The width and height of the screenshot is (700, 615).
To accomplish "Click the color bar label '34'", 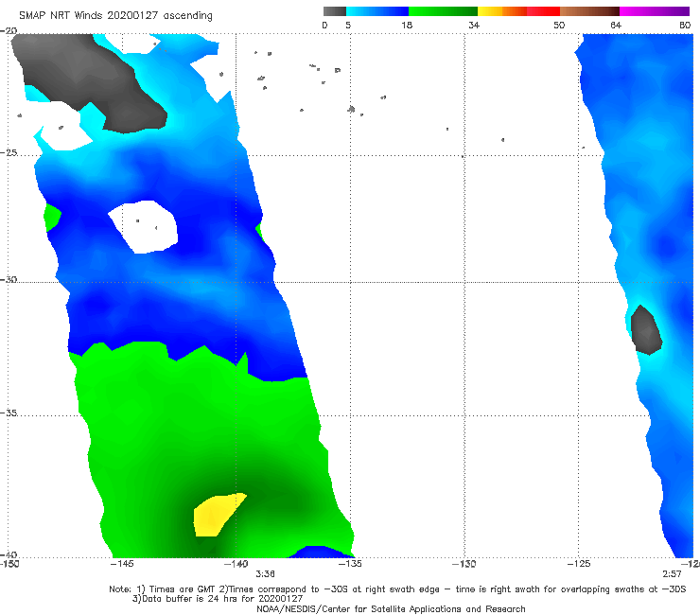I will 474,25.
